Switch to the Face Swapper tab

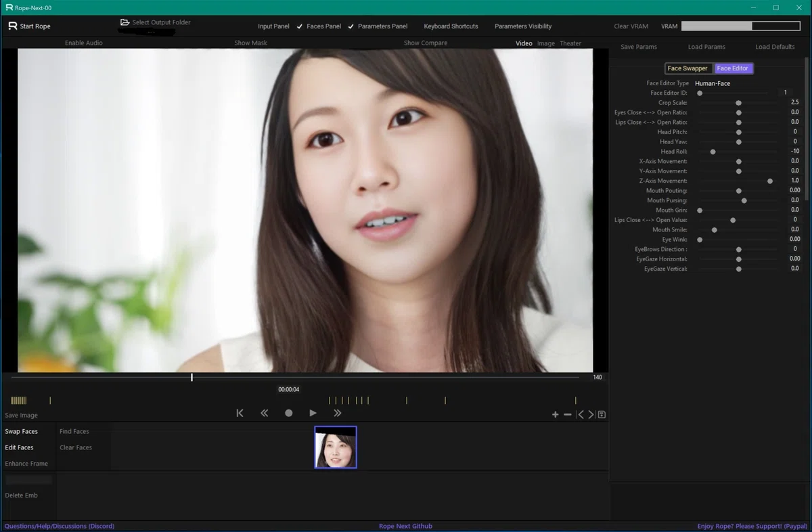(x=687, y=68)
